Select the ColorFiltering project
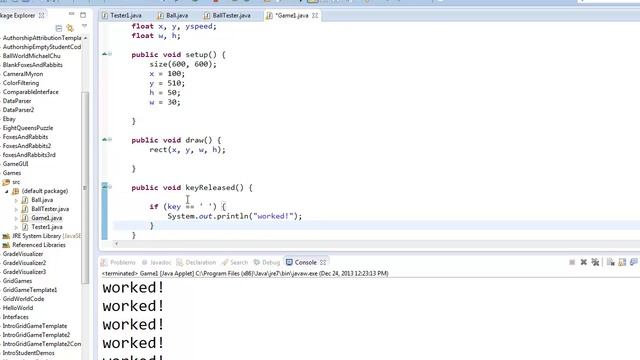The image size is (640, 360). (21, 83)
